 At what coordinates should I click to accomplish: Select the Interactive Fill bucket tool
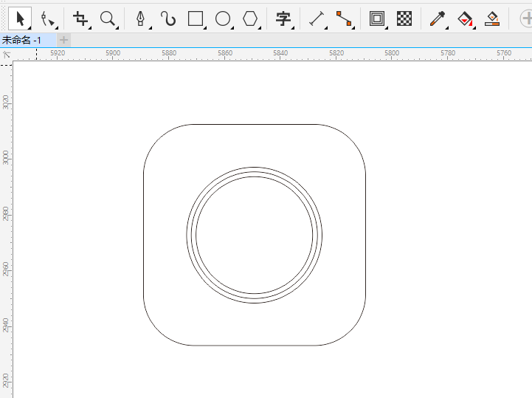point(465,18)
